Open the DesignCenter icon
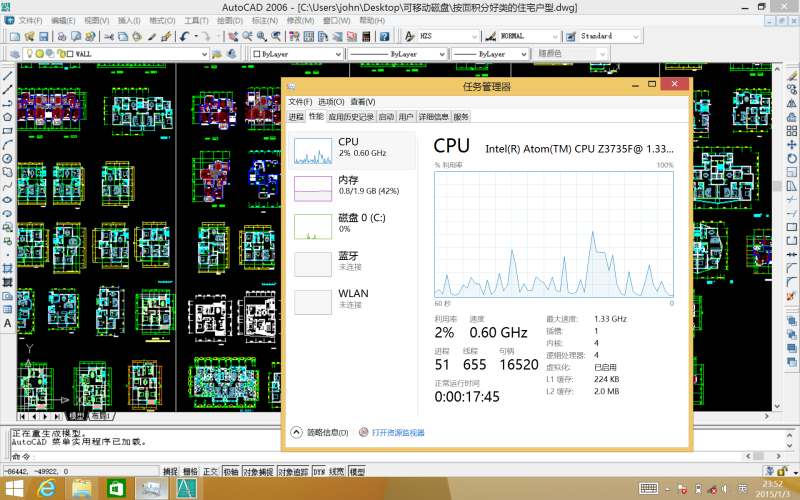 pos(309,36)
